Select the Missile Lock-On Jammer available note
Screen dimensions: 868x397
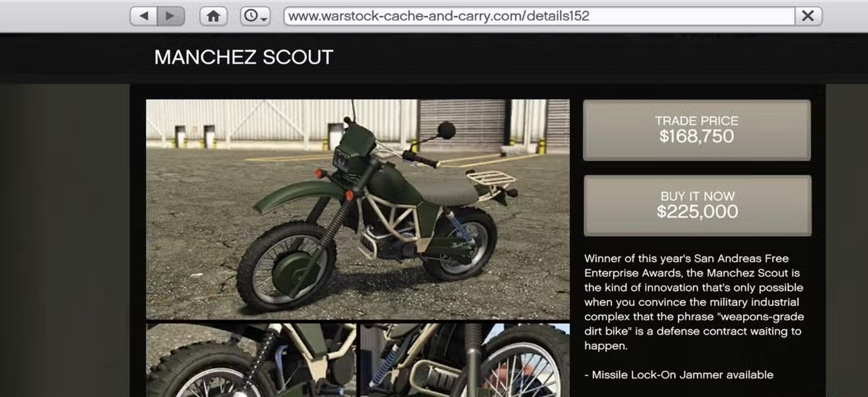tap(679, 375)
